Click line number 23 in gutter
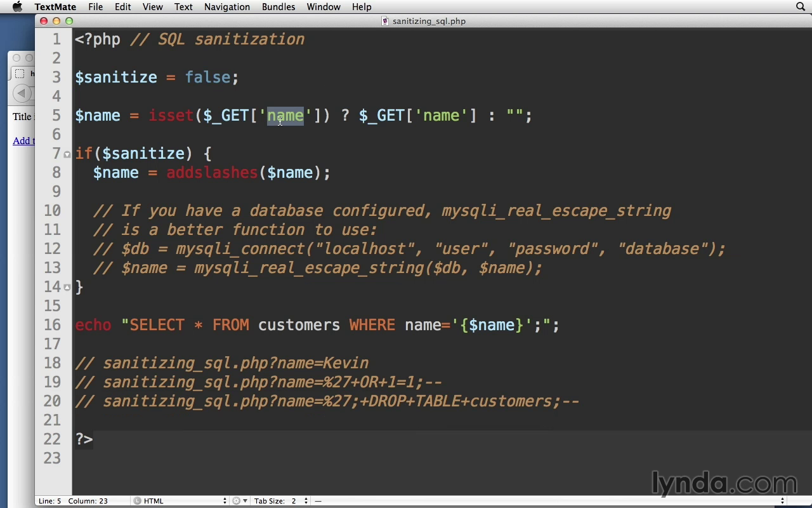This screenshot has width=812, height=508. (x=53, y=458)
